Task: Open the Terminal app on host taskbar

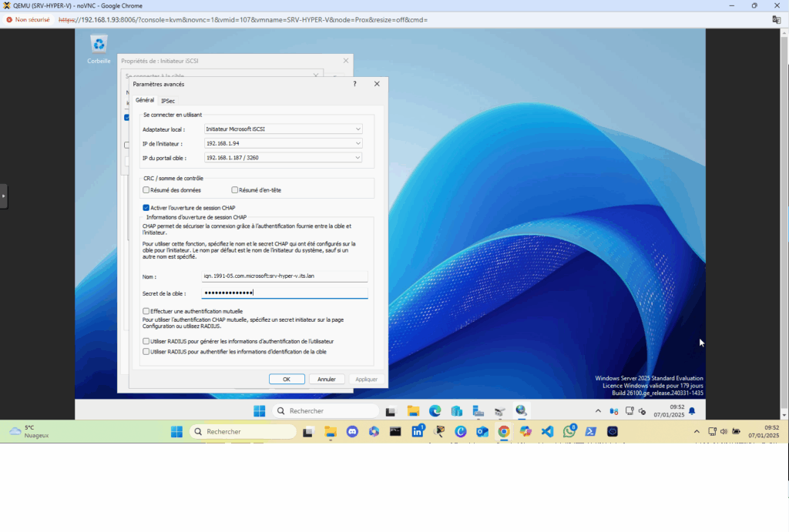Action: click(x=395, y=431)
